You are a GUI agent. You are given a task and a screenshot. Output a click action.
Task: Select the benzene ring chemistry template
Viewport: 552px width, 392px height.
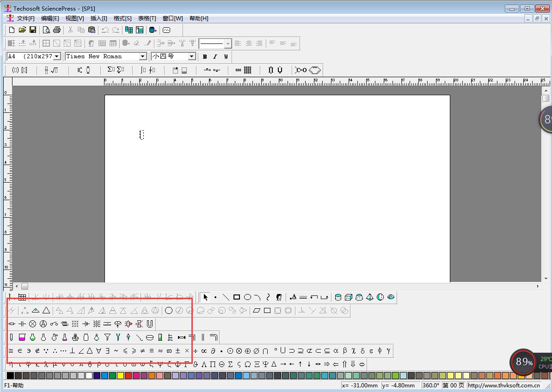tap(315, 70)
